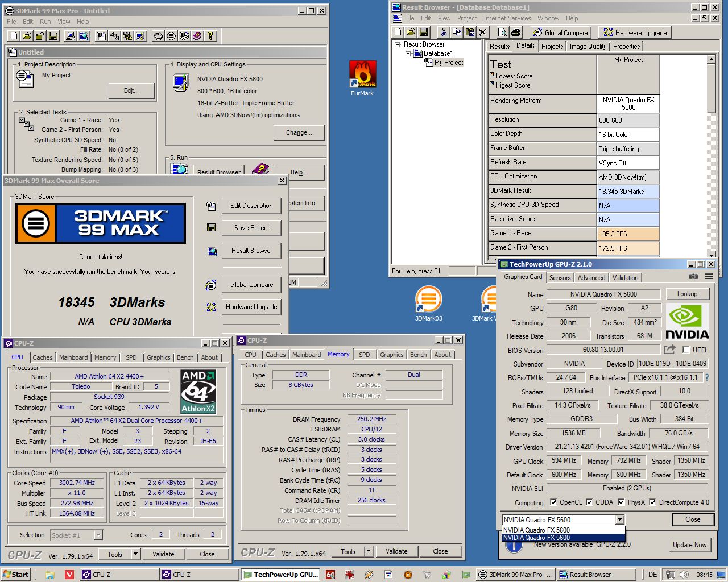Toggle the CUDA checkbox in GPU-Z
Screen dimensions: 728x582
click(589, 502)
